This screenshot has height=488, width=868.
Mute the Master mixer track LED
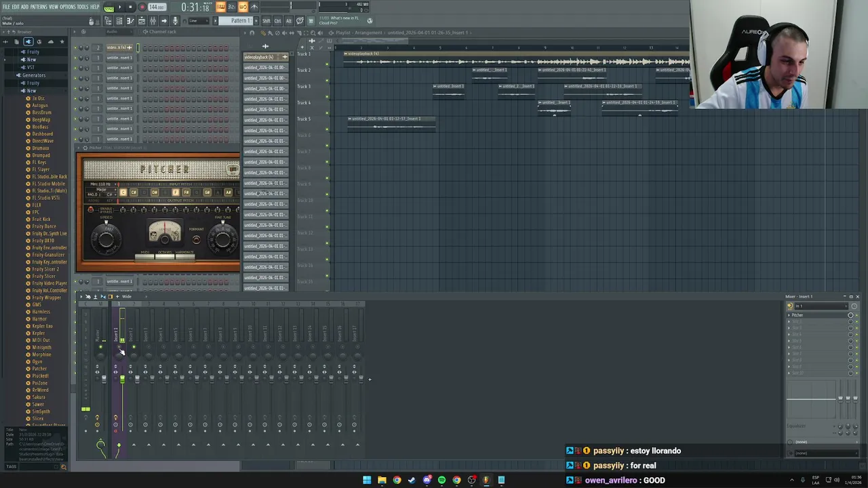100,347
